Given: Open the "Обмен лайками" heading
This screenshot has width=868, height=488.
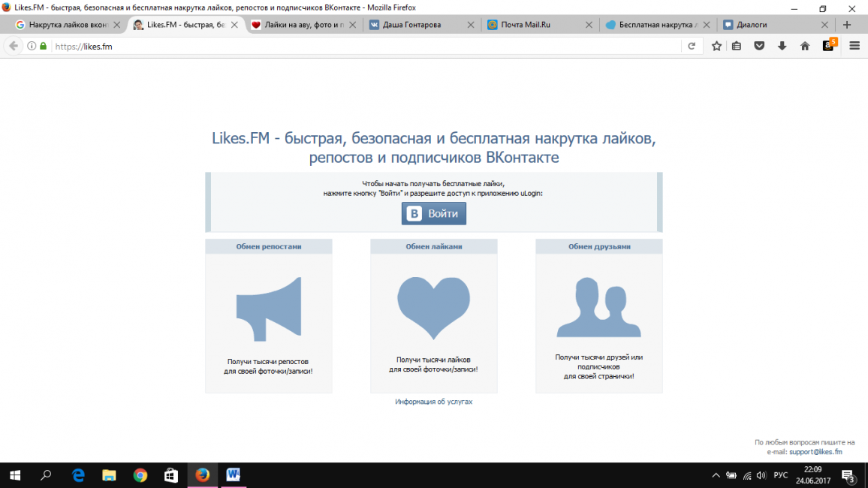Looking at the screenshot, I should pos(433,247).
